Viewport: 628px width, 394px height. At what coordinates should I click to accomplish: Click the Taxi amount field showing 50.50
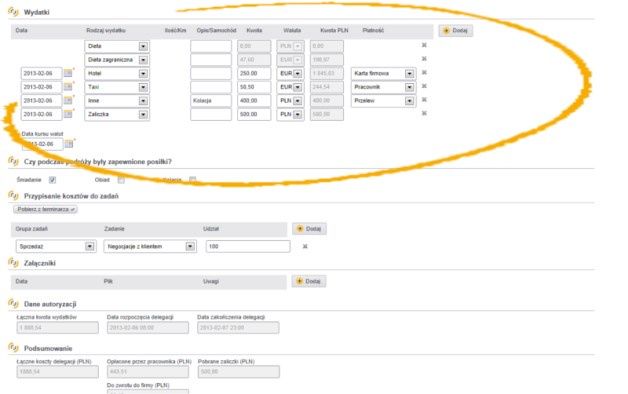[254, 87]
